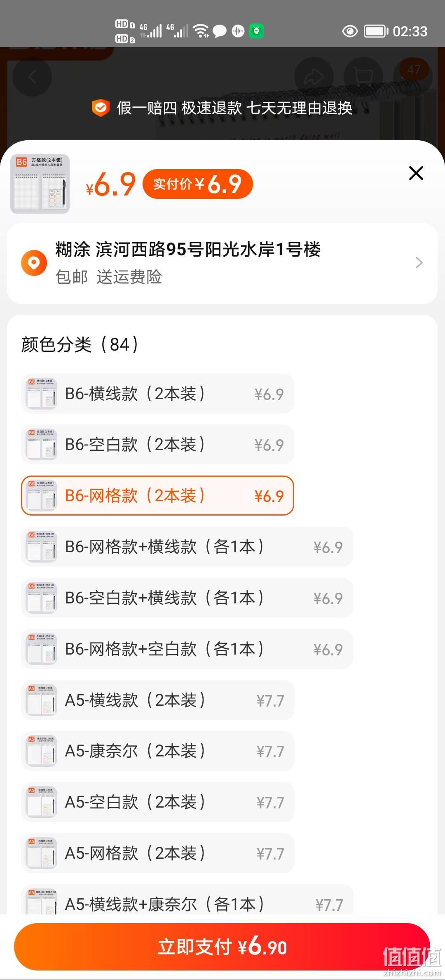Open the selected product thumbnail image

coord(40,184)
